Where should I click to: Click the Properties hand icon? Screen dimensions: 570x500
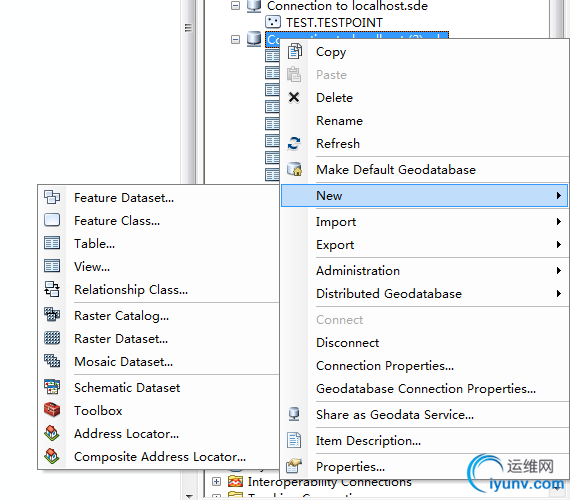[294, 466]
